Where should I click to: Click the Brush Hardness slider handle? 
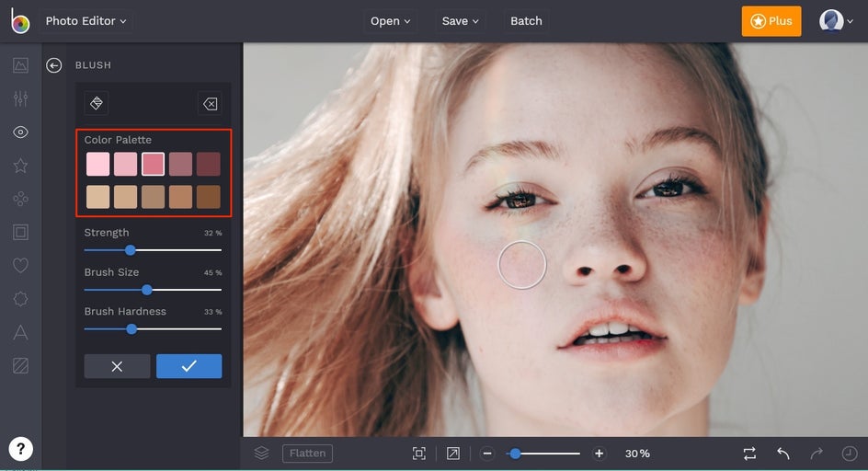[131, 329]
